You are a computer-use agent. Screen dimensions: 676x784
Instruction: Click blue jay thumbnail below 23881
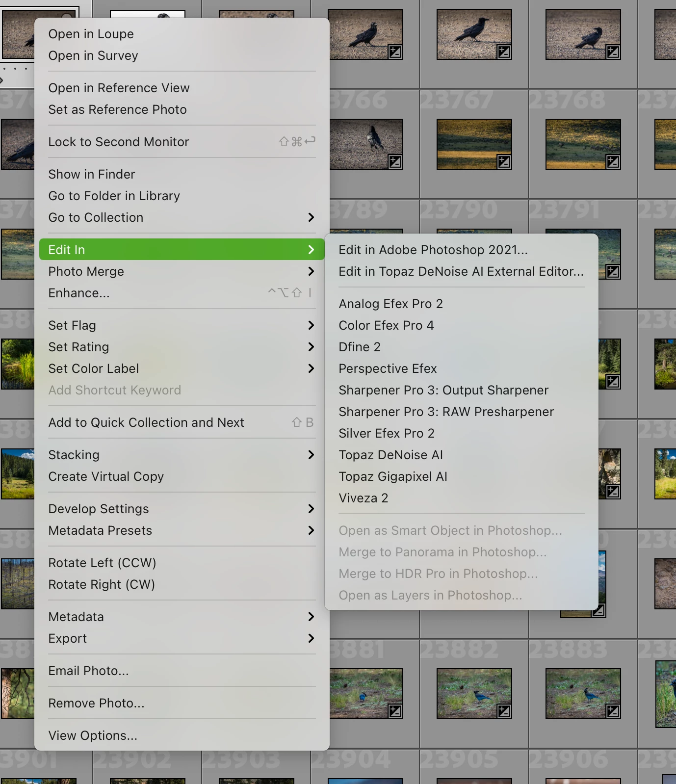tap(366, 694)
